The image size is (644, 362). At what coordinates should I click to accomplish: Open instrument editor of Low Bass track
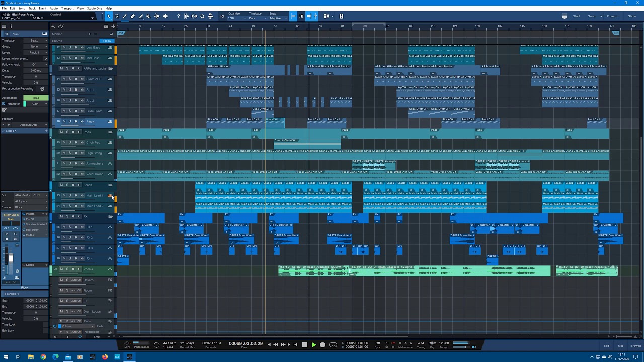pos(110,48)
